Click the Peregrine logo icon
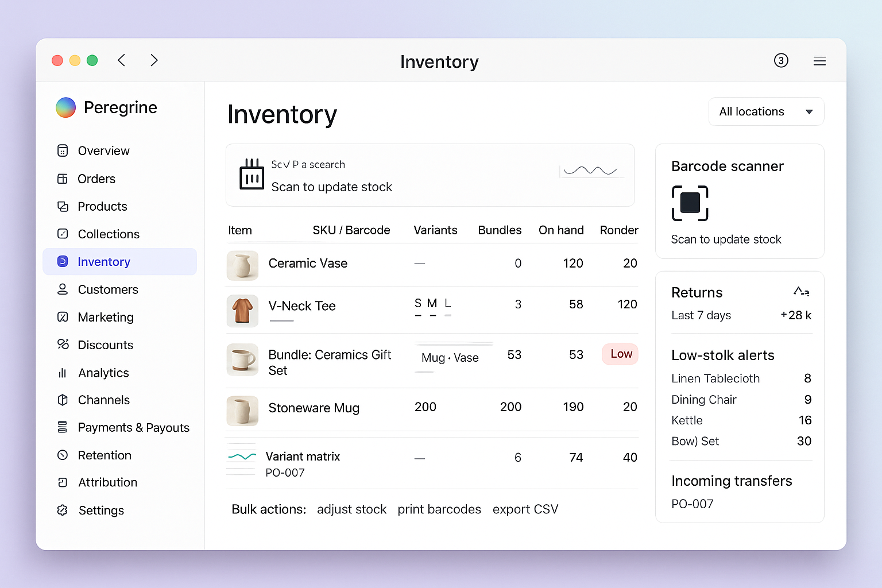The image size is (882, 588). pos(66,107)
